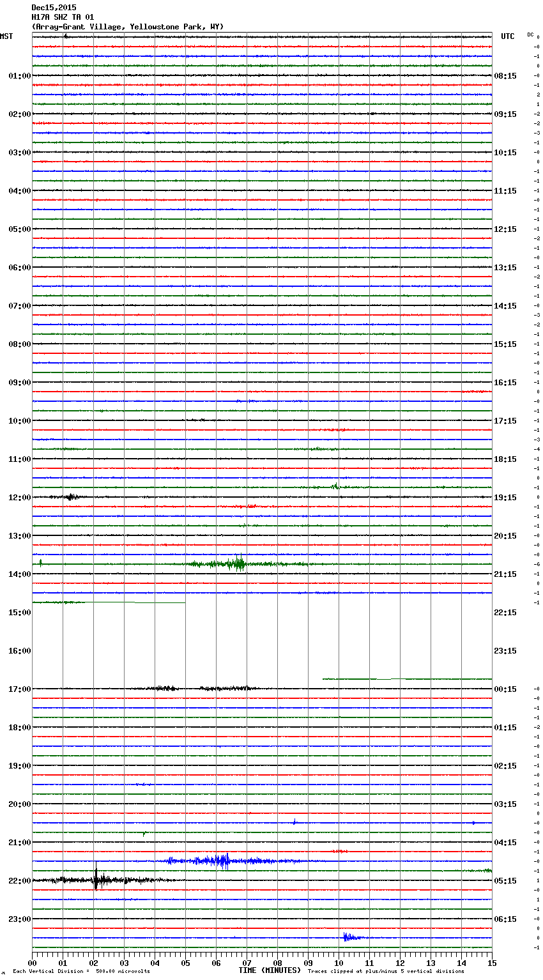The height and width of the screenshot is (980, 543).
Task: Select the bottom axis minute tick "12"
Action: click(400, 963)
